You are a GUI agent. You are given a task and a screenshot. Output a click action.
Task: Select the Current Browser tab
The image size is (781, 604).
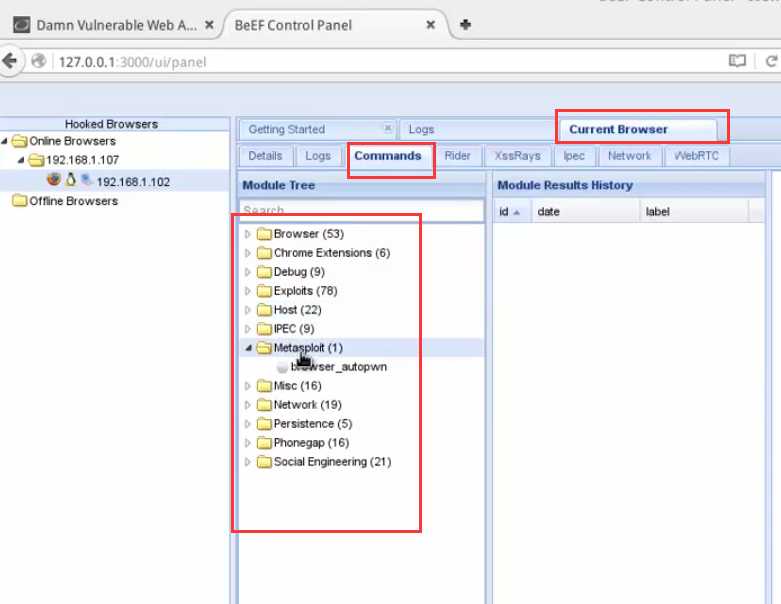pos(639,129)
